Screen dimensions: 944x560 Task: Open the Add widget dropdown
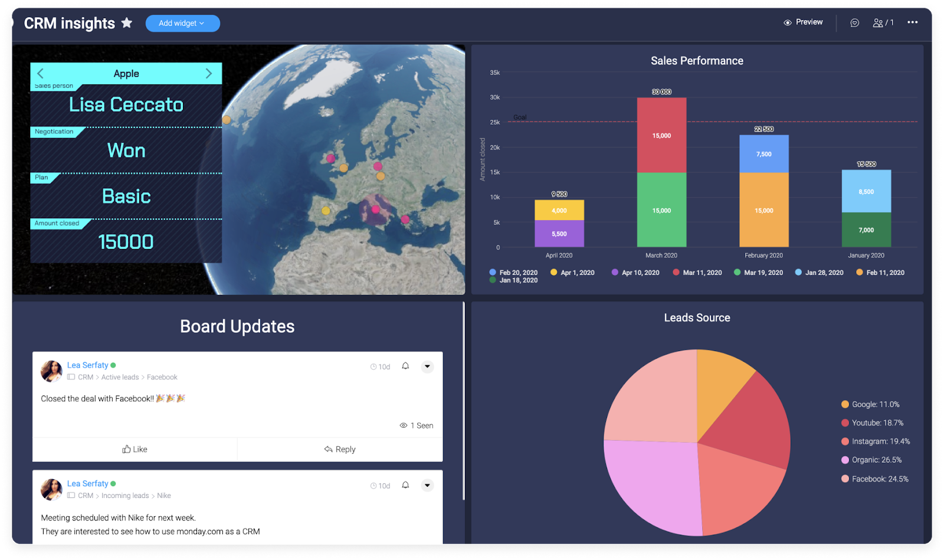pyautogui.click(x=182, y=23)
